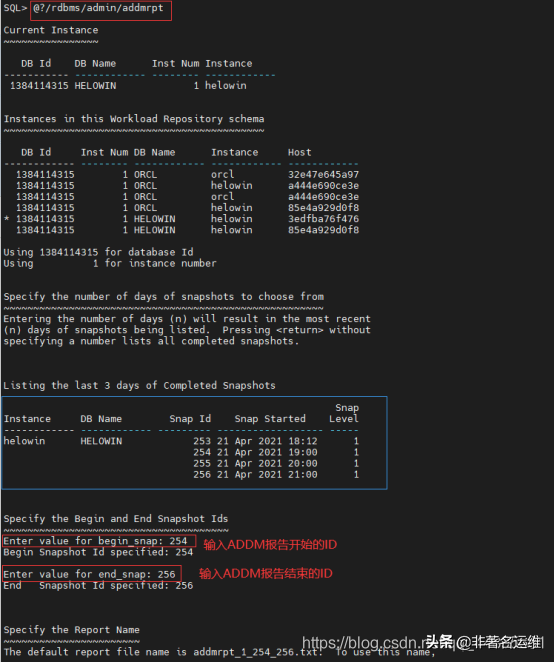Click 'Begin Snapshot Id specified: 254' line
The image size is (554, 662).
pyautogui.click(x=98, y=552)
